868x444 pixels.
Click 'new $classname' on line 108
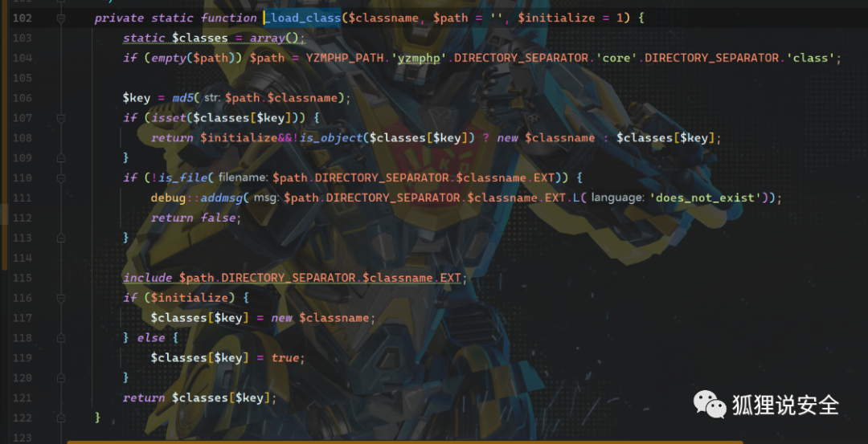546,137
